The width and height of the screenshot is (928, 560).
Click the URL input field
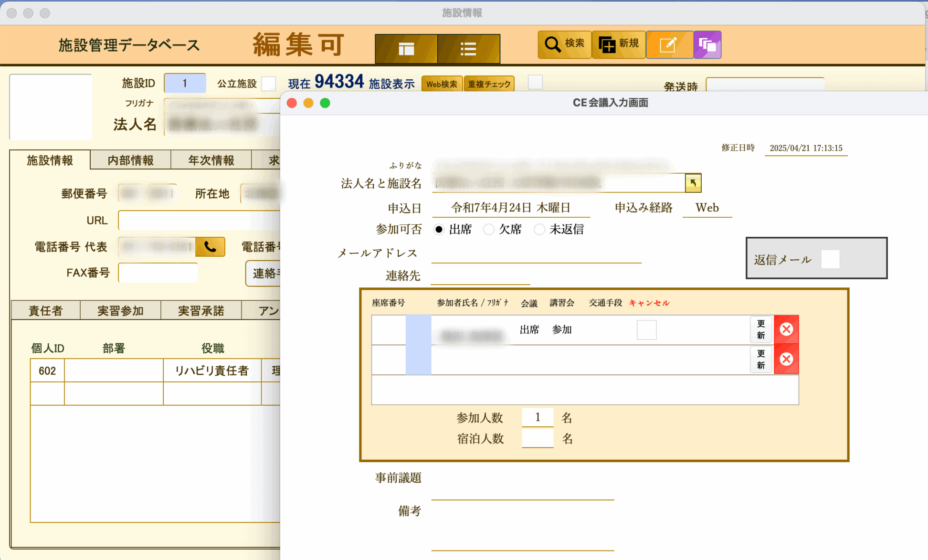[199, 221]
